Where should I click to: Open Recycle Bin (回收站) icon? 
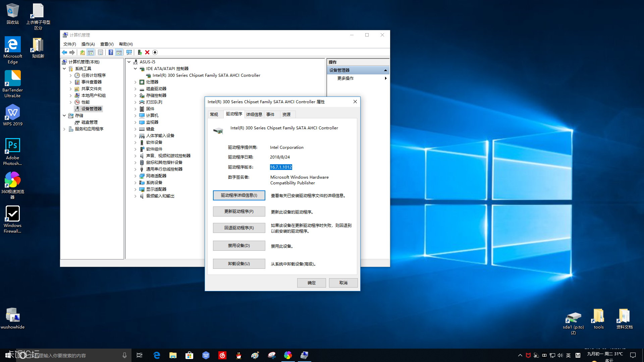click(13, 14)
